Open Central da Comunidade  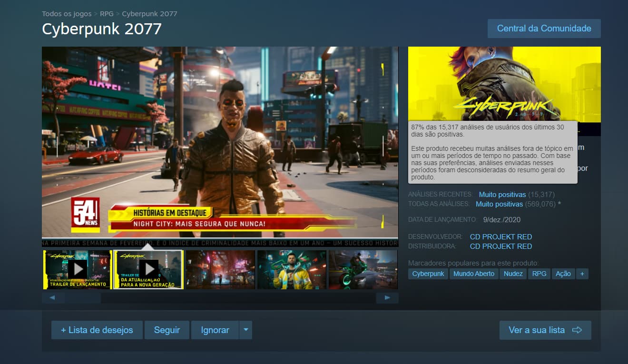point(544,29)
